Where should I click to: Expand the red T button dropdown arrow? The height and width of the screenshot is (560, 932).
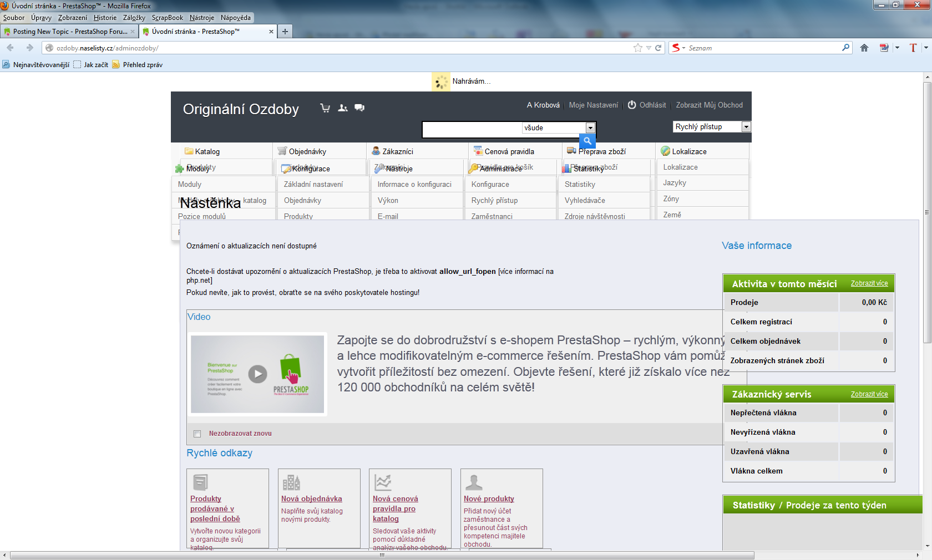pyautogui.click(x=926, y=48)
